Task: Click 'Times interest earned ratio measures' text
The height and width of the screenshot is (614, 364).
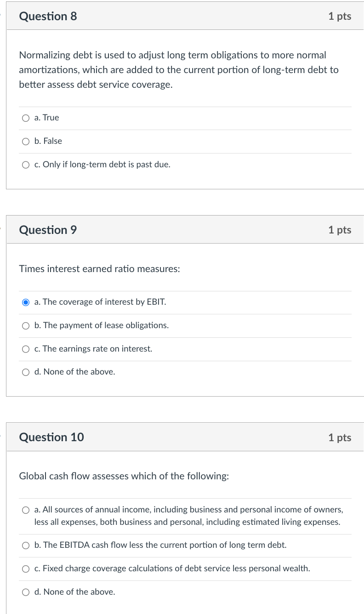Action: pyautogui.click(x=99, y=269)
